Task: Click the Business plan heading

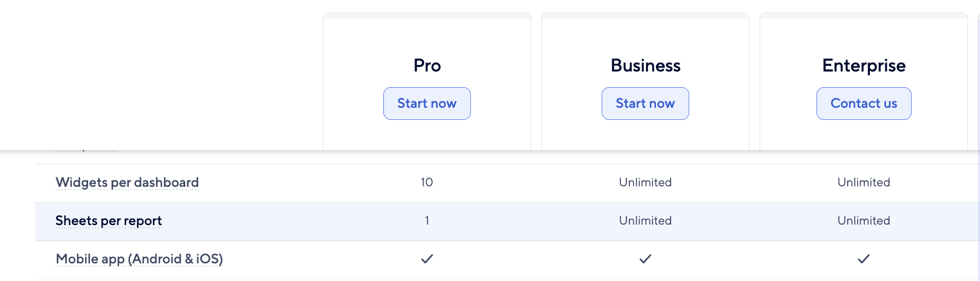Action: click(645, 65)
